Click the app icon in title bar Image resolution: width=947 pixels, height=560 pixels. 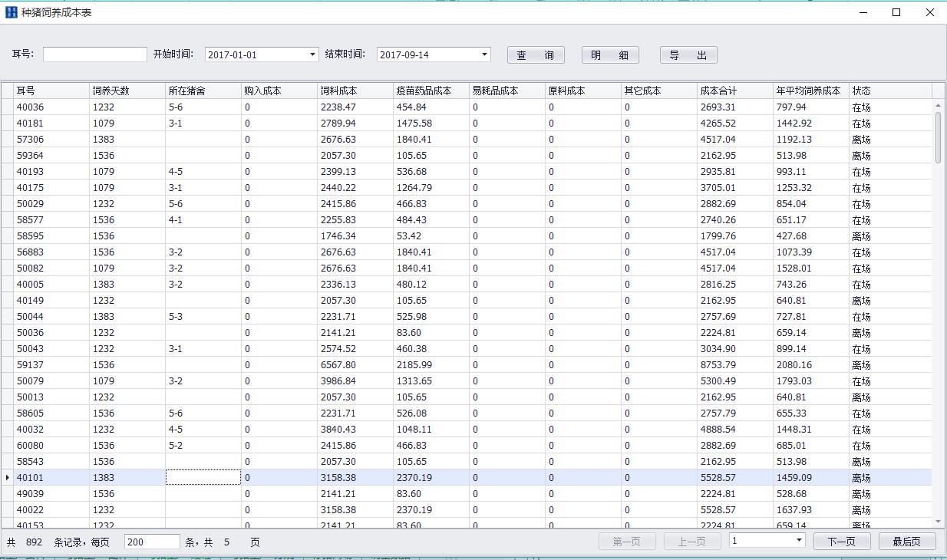coord(11,12)
